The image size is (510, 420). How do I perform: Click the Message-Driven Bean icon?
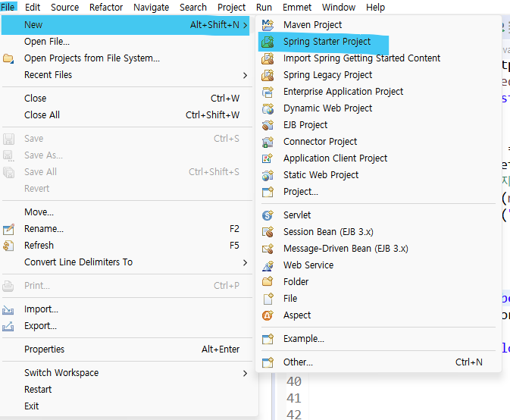(268, 249)
